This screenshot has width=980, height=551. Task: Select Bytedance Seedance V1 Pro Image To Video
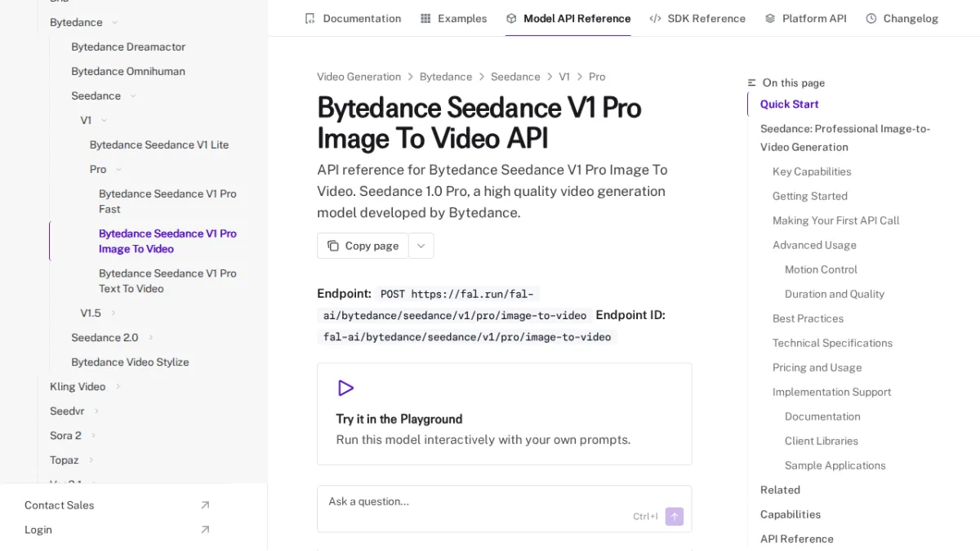(x=167, y=241)
